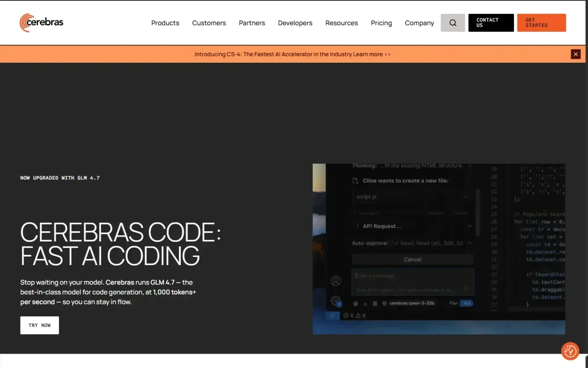Open the search magnifier button

pyautogui.click(x=453, y=23)
